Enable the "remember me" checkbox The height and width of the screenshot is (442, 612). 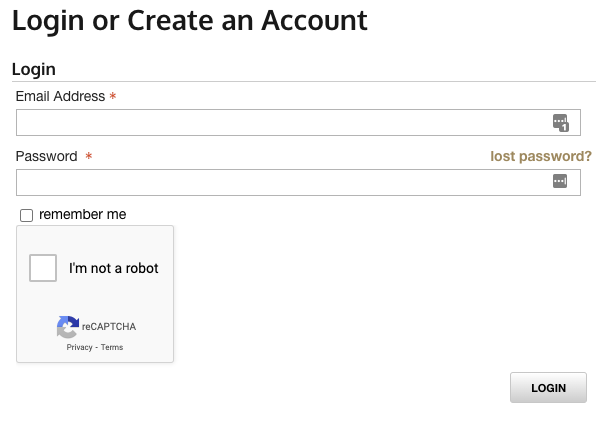point(27,215)
